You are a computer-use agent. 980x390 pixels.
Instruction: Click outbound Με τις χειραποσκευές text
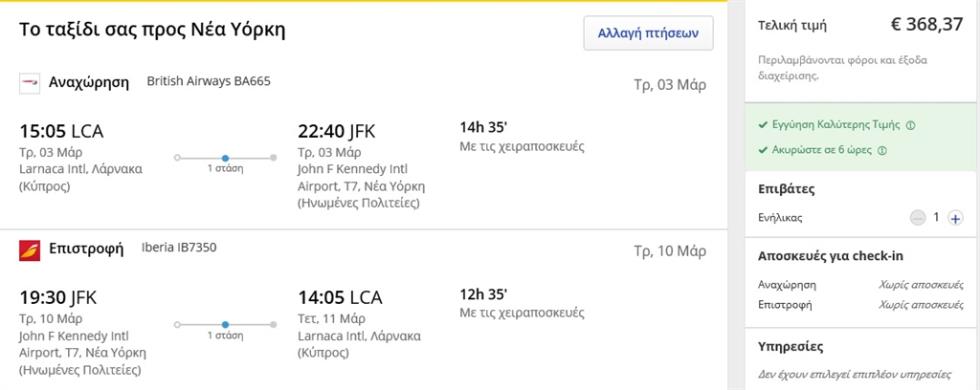point(522,147)
